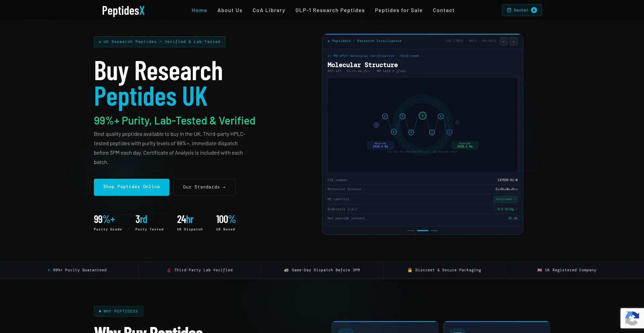Click the PeptidesX logo
644x333 pixels.
[x=123, y=10]
